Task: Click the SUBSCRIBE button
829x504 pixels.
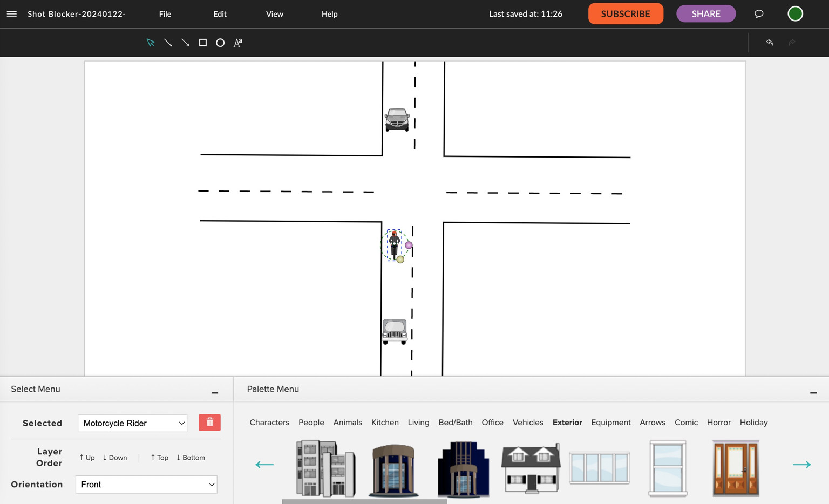Action: (626, 14)
